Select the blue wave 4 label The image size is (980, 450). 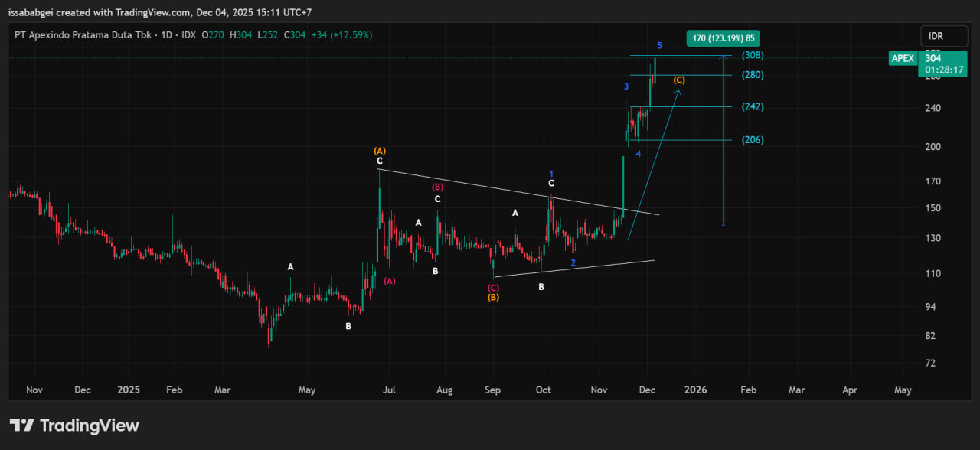[x=639, y=154]
